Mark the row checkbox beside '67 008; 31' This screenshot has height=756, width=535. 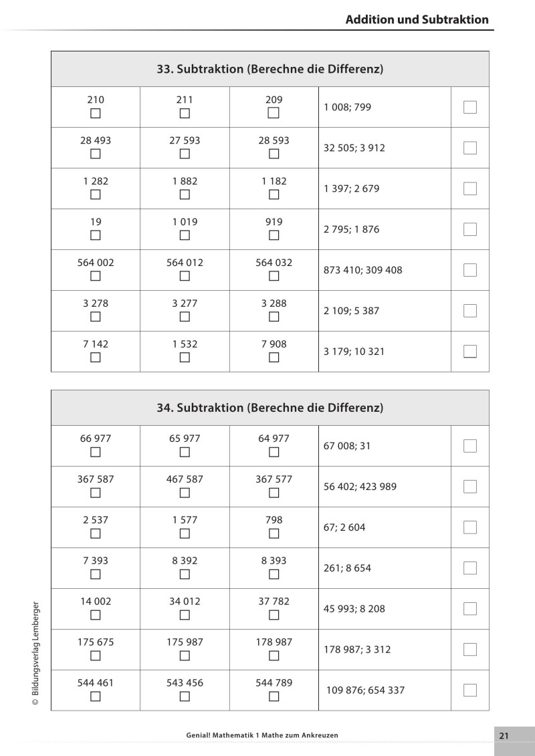tap(470, 446)
